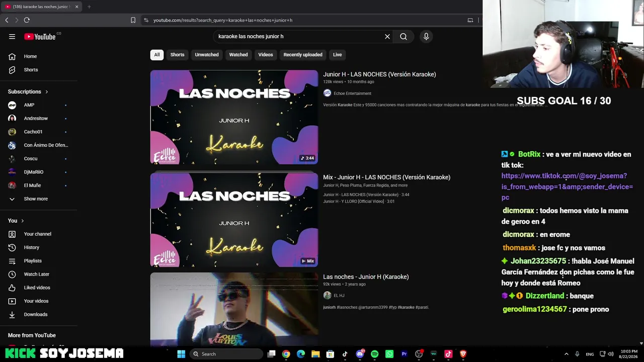The width and height of the screenshot is (644, 362).
Task: Open Spotify from the taskbar
Action: 374,354
